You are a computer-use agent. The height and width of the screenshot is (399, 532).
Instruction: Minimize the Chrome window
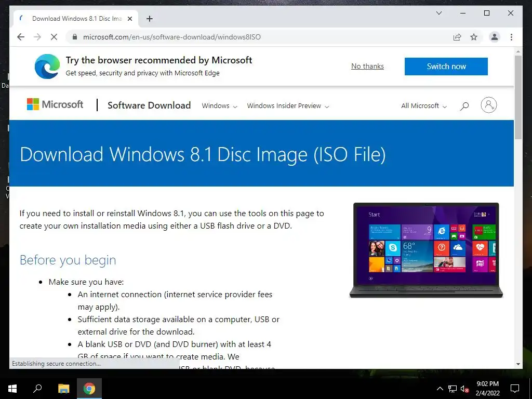(463, 13)
